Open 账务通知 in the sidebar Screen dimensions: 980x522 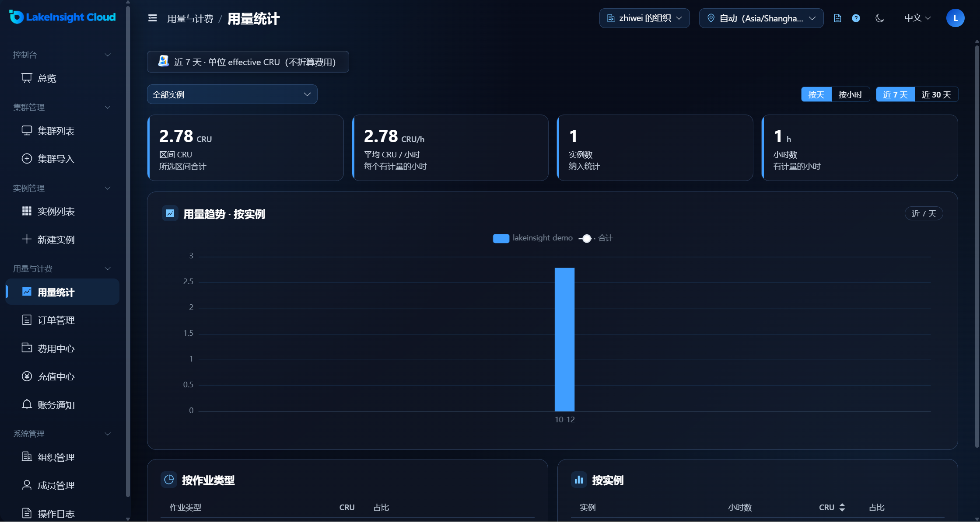[62, 405]
